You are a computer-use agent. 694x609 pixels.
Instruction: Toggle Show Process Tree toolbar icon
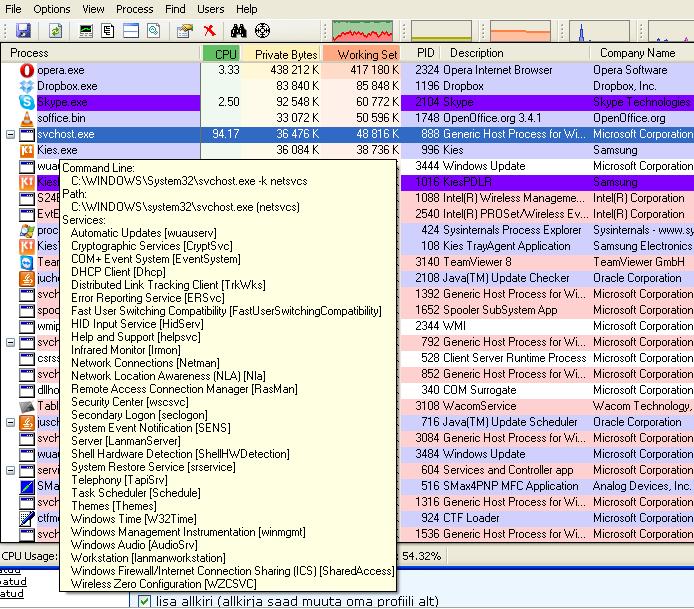point(108,31)
